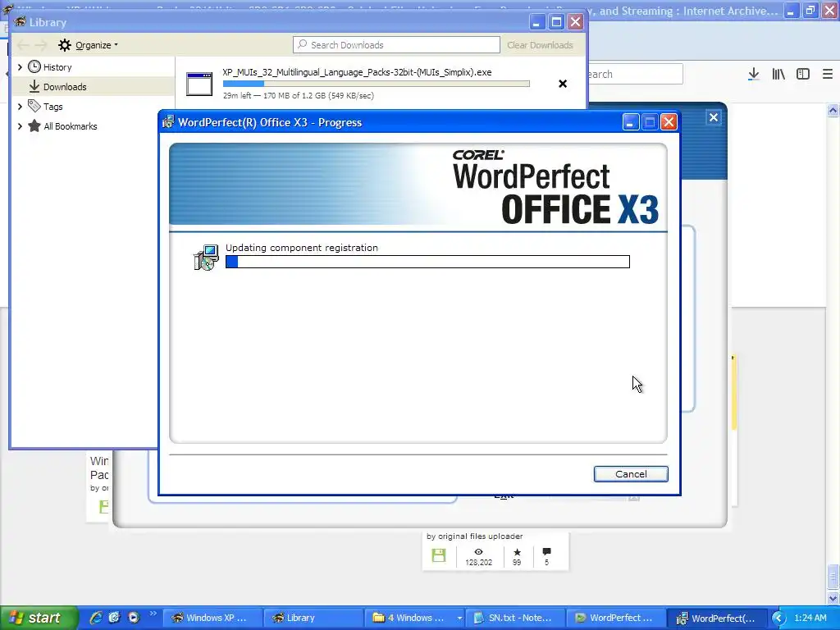Select Tags in Library sidebar

[53, 107]
